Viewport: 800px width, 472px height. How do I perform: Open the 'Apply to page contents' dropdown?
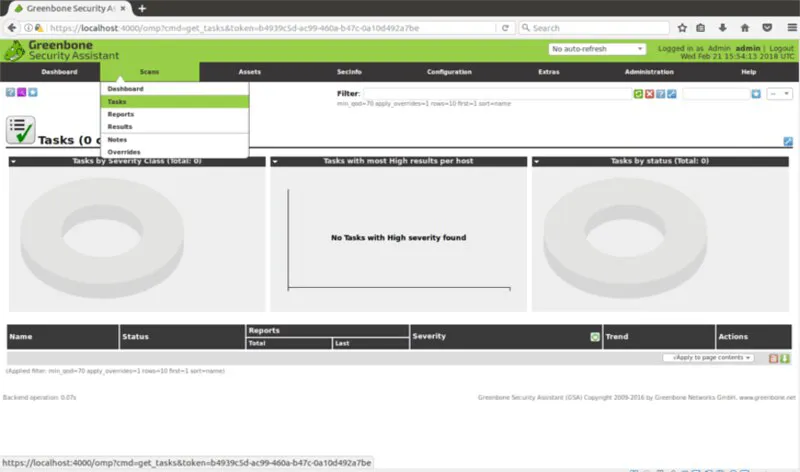point(708,358)
